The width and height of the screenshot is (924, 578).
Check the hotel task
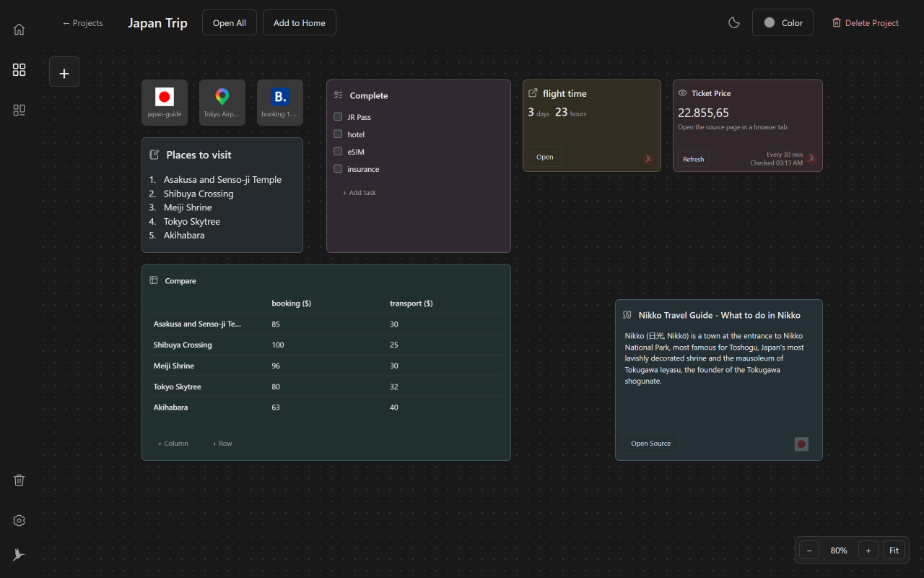click(x=338, y=134)
